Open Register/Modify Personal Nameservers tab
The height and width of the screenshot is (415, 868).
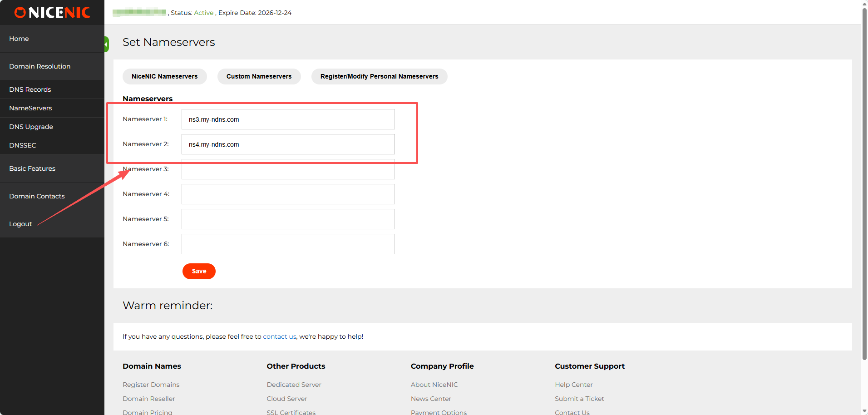click(x=379, y=76)
